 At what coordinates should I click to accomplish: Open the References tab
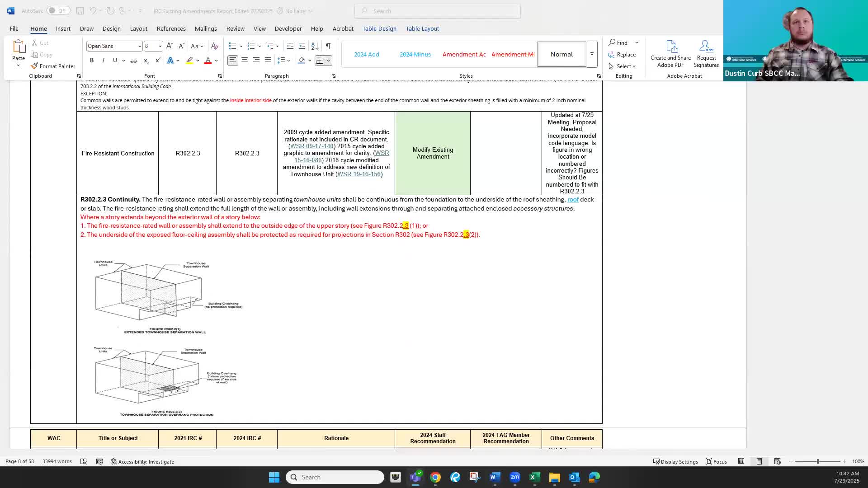[171, 28]
